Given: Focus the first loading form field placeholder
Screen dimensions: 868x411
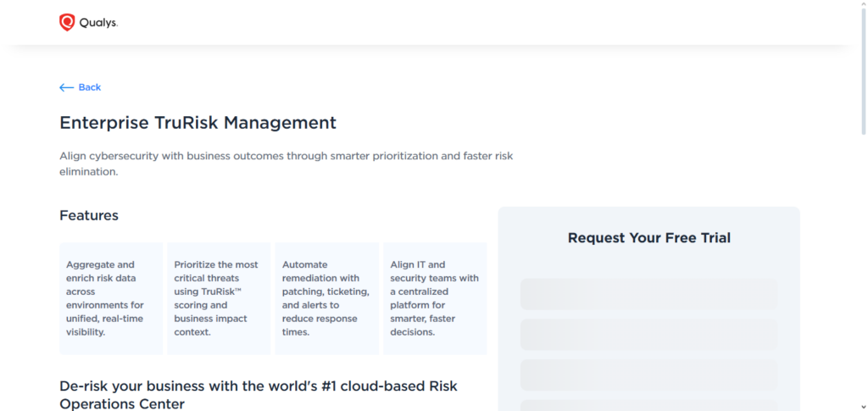Looking at the screenshot, I should 649,294.
